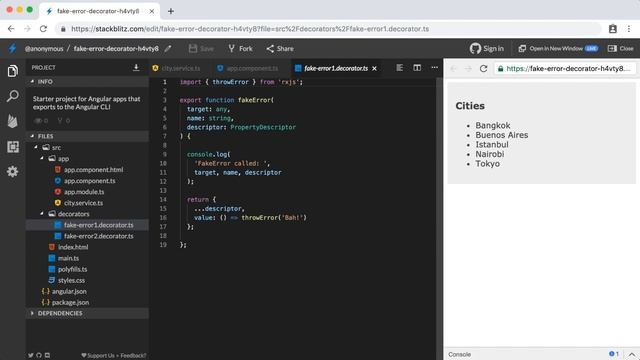This screenshot has height=360, width=640.
Task: Collapse the INFO section
Action: tap(32, 82)
